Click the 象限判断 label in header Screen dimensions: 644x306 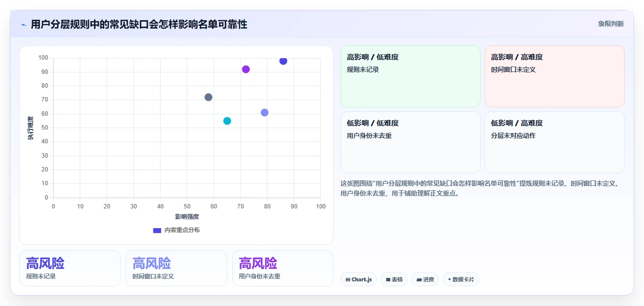click(x=611, y=24)
